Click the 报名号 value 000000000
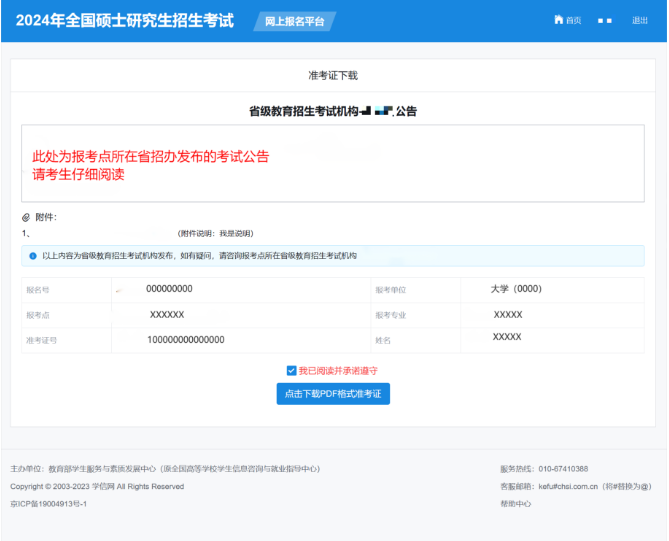This screenshot has width=669, height=541. pyautogui.click(x=169, y=289)
